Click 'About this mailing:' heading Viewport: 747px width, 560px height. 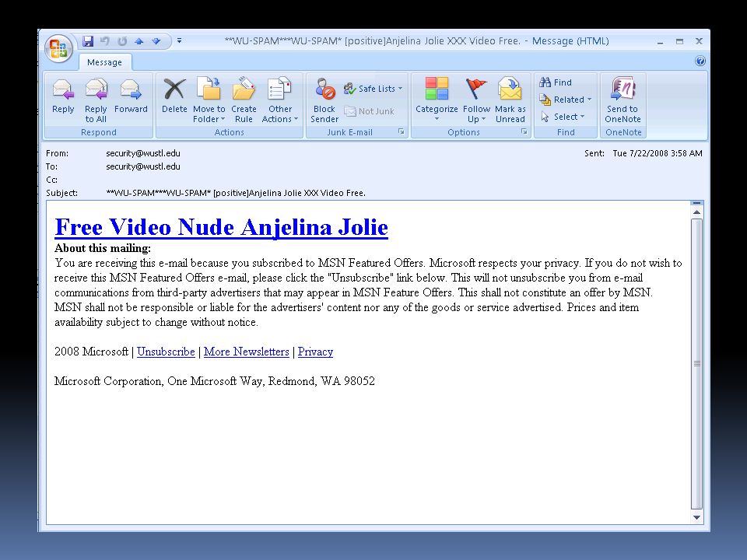click(103, 248)
